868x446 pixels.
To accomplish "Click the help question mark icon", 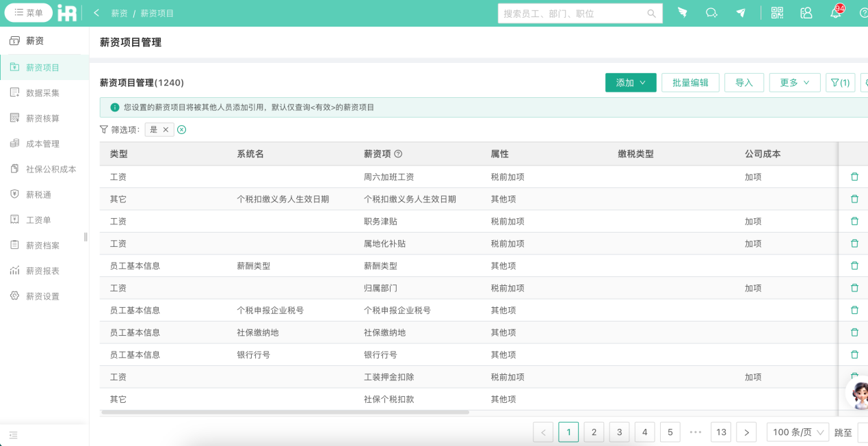I will point(863,12).
